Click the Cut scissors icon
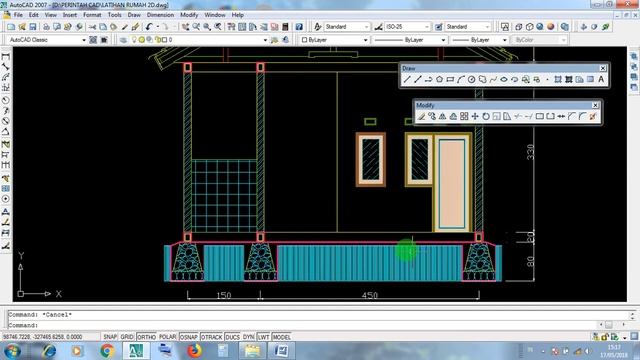 tap(92, 27)
